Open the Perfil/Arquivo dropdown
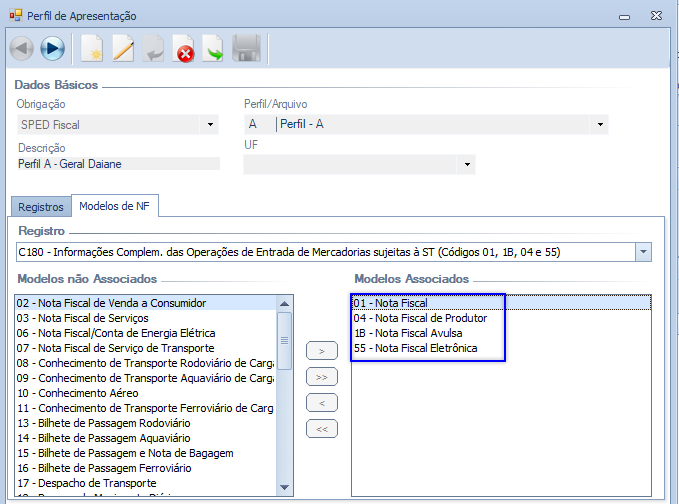This screenshot has width=679, height=504. click(x=600, y=125)
